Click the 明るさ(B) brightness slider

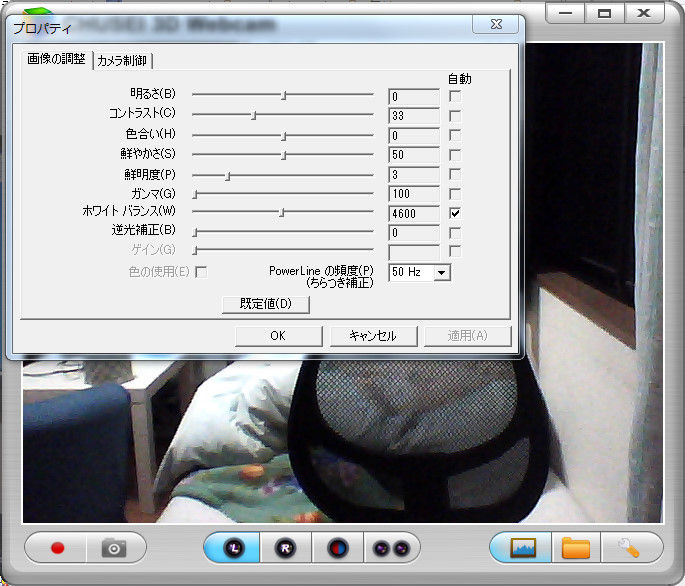tap(283, 95)
